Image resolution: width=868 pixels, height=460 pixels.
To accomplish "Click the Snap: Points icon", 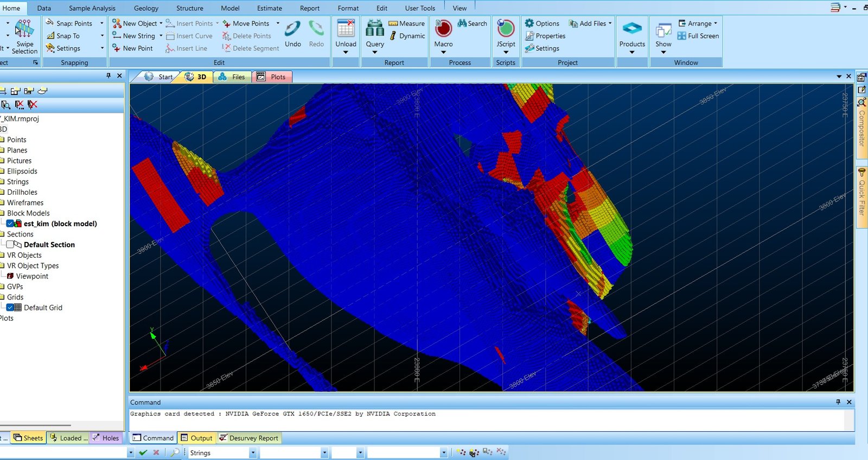I will coord(50,23).
